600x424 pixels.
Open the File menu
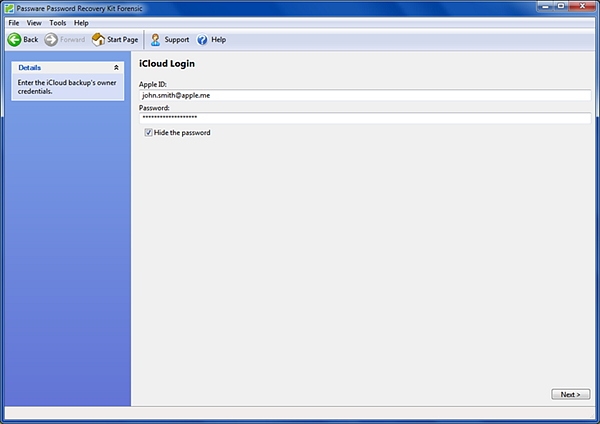(14, 23)
